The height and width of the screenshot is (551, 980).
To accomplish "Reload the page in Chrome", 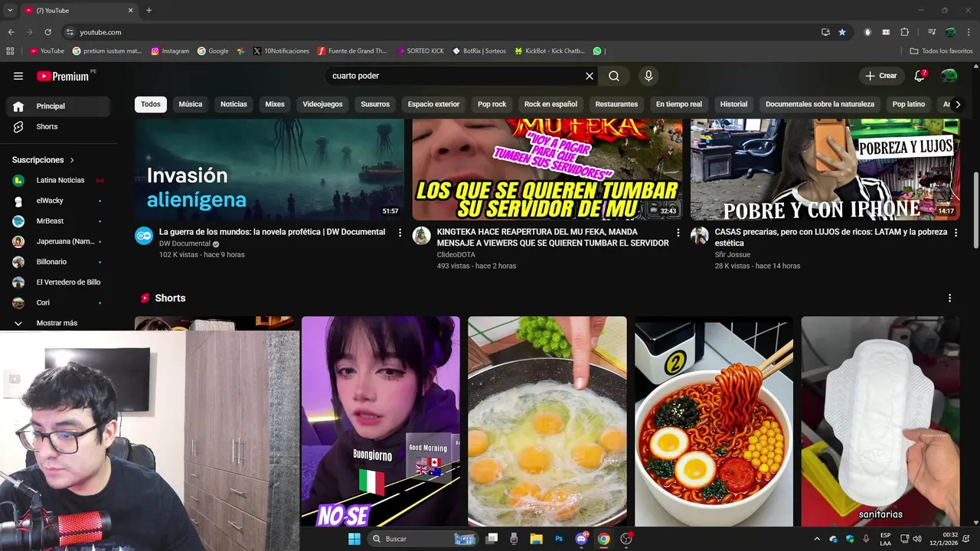I will coord(47,32).
